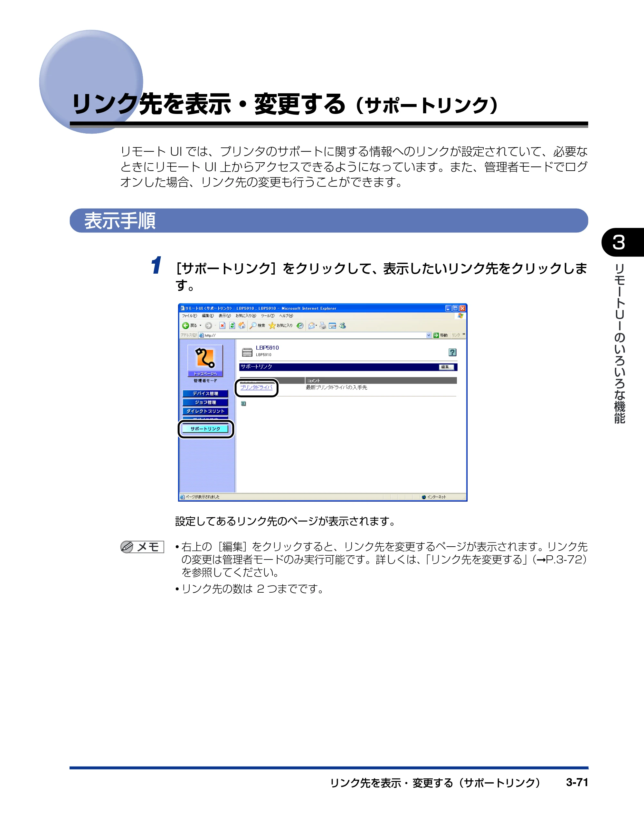The image size is (644, 828).
Task: Select ジョブ管理 in the sidebar
Action: point(205,402)
